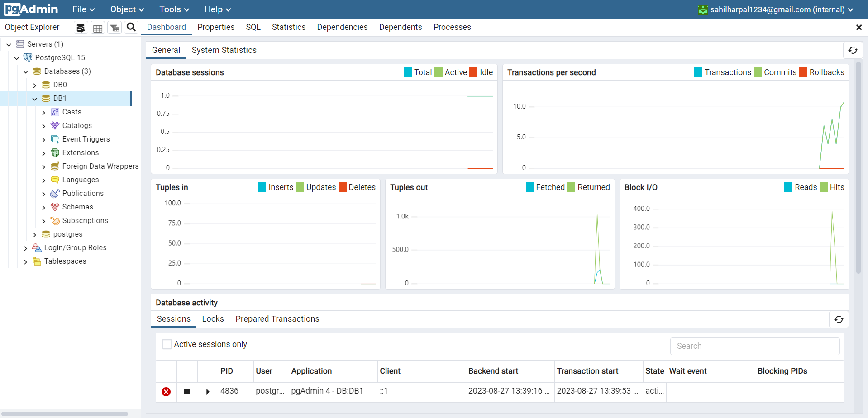Click the View Data grid icon

pos(97,28)
